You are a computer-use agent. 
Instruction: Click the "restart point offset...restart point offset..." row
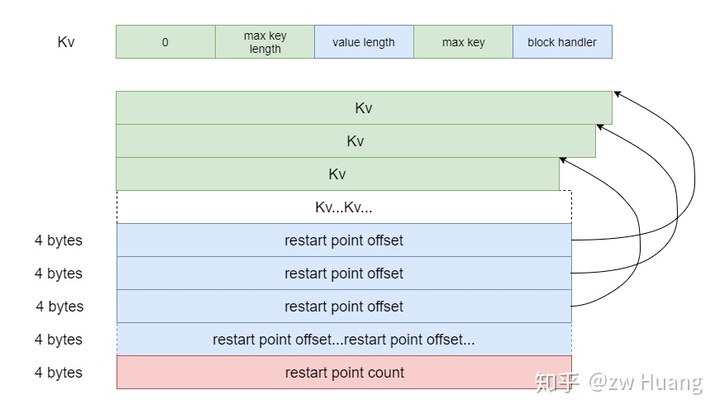(344, 339)
